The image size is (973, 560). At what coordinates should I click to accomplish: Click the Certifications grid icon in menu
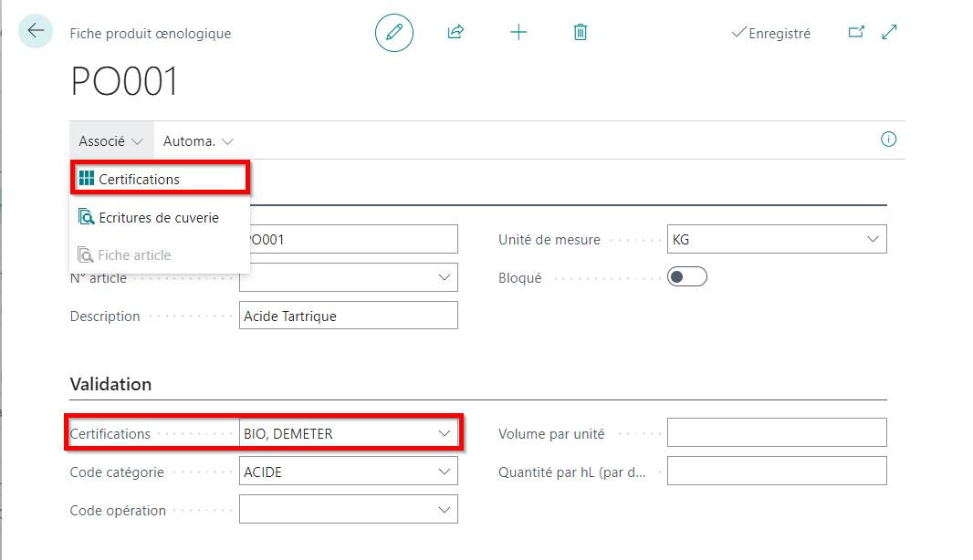[x=87, y=179]
